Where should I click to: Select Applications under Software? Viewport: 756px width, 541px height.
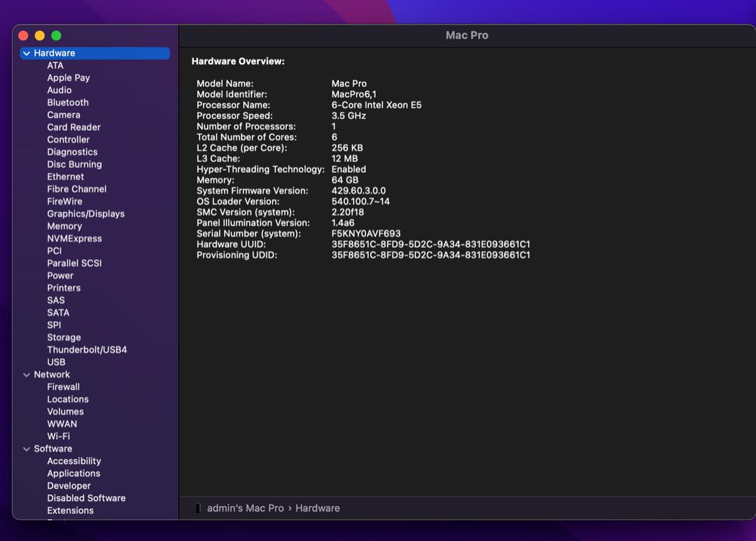[x=73, y=474]
